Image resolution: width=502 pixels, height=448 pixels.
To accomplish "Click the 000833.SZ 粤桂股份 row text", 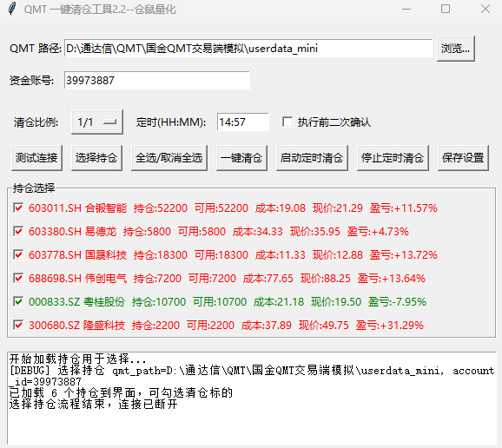I will (228, 302).
